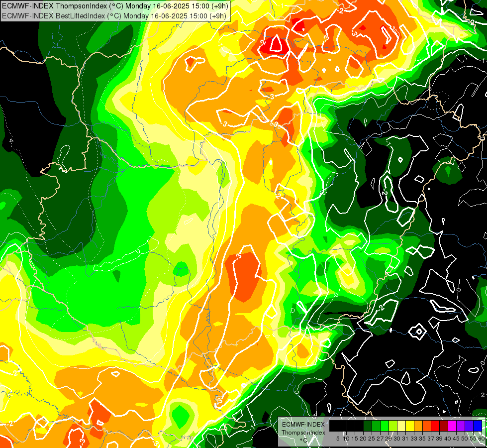The width and height of the screenshot is (487, 448).
Task: Click the legend tick label 15
Action: coord(355,439)
